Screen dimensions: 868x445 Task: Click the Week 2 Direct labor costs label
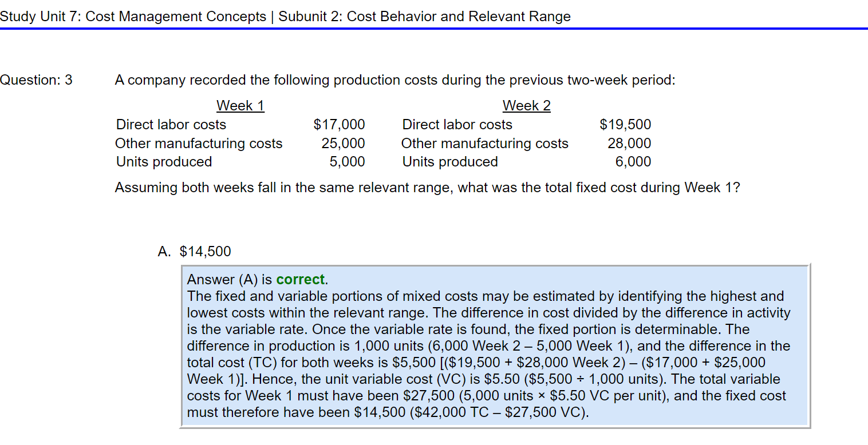(457, 125)
